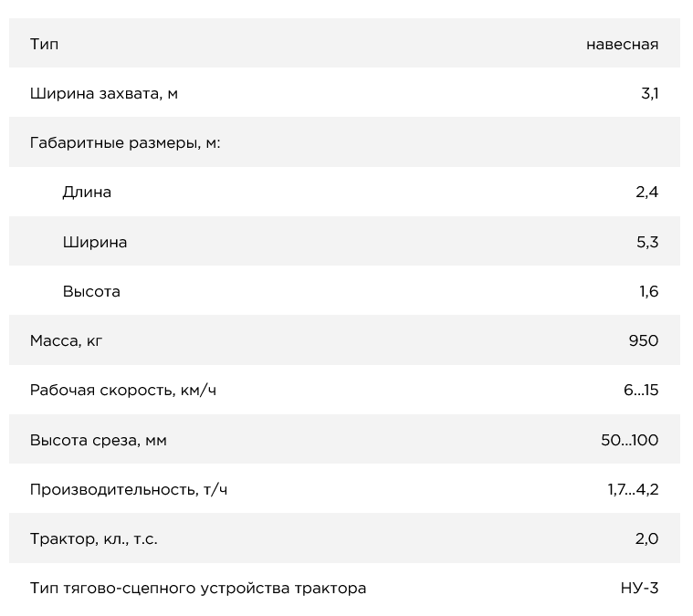Screen dimensions: 693x616
Task: Click the working speed value 6...15
Action: click(x=641, y=390)
